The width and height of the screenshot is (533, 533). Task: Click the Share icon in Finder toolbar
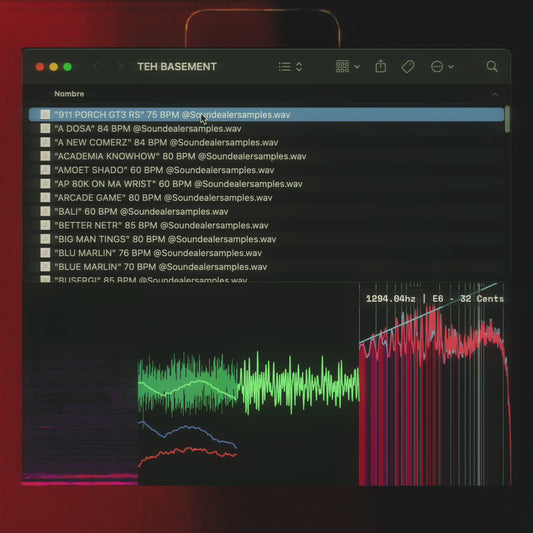point(380,66)
